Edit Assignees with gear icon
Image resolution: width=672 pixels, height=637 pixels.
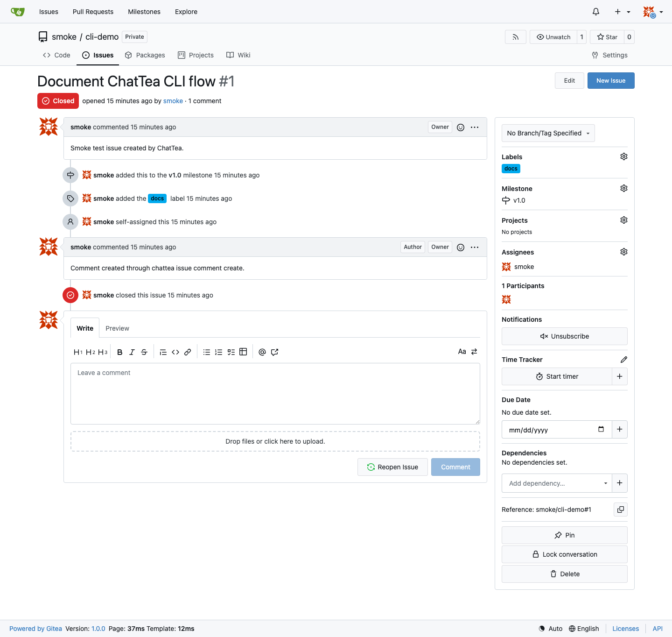tap(624, 252)
